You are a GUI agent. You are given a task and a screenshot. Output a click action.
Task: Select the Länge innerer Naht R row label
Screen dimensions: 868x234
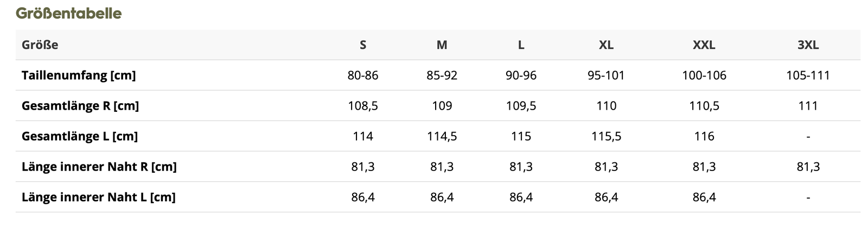point(99,166)
